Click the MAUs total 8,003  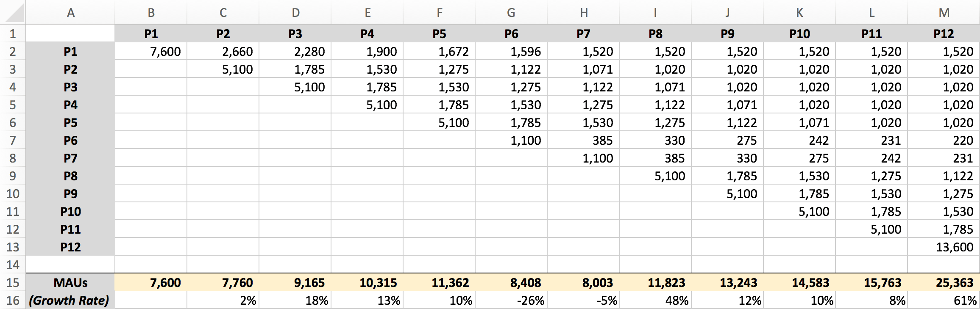[583, 282]
